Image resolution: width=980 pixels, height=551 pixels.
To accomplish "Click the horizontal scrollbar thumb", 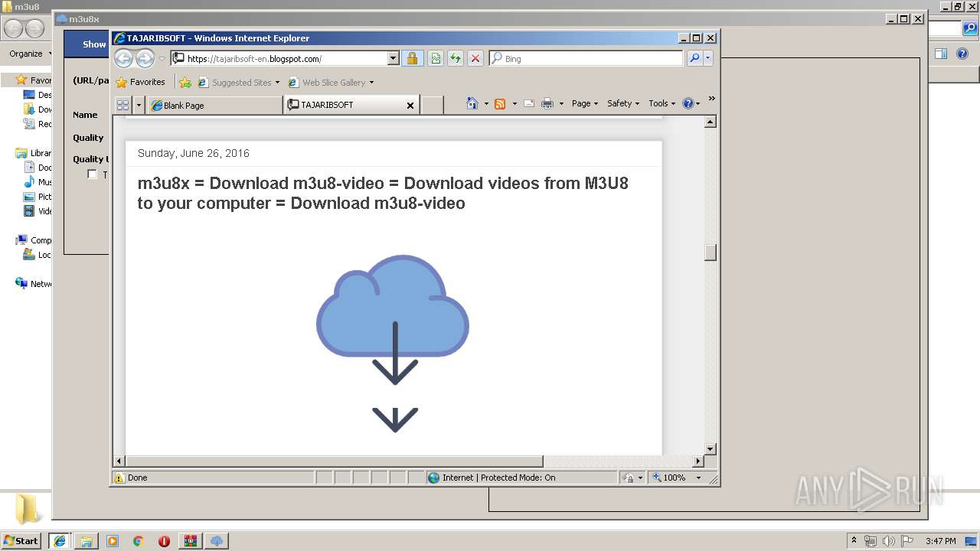I will click(x=334, y=461).
